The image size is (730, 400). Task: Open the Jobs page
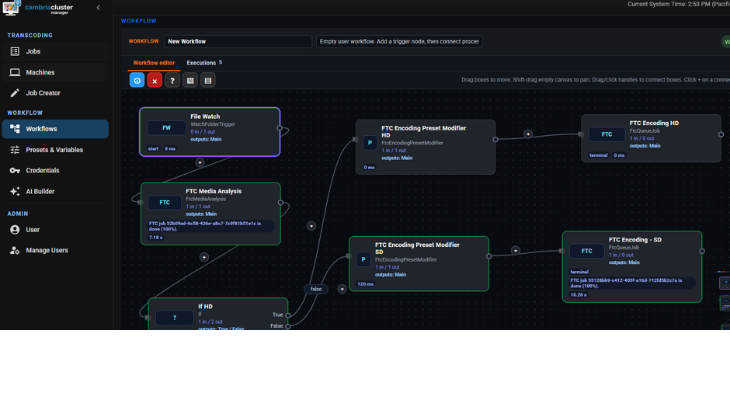tap(55, 52)
